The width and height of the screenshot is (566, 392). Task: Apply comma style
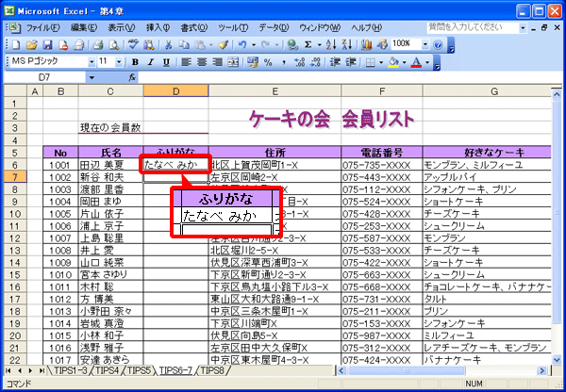(x=284, y=62)
